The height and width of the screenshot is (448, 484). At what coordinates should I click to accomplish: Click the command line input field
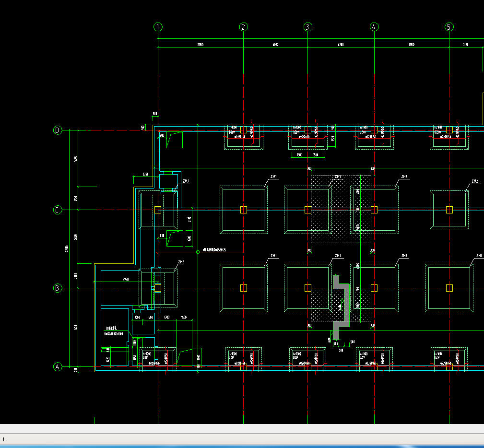point(242,439)
